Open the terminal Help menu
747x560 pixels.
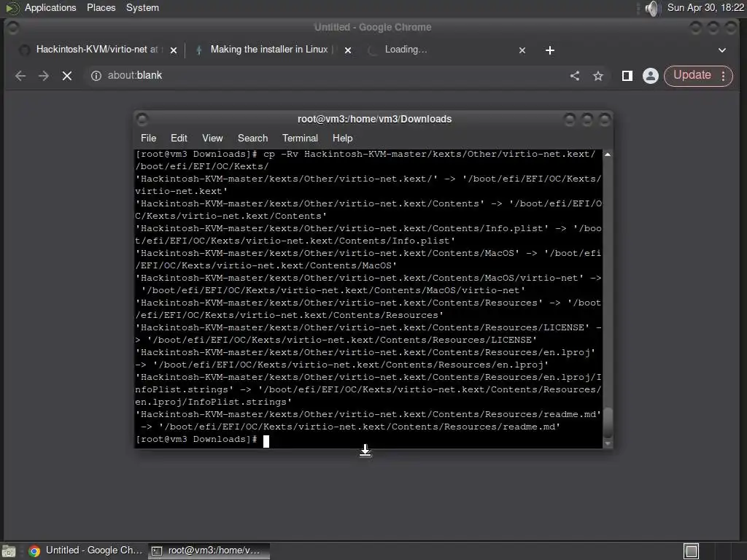343,138
